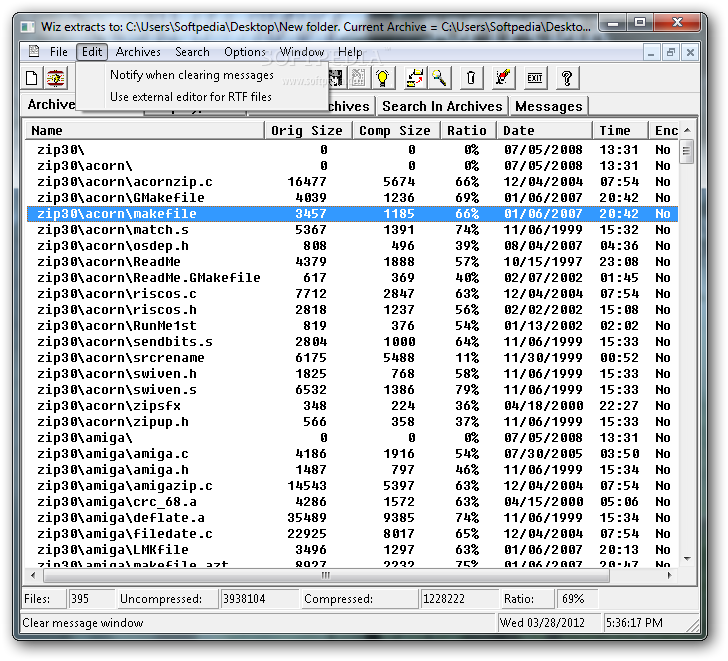Click the Ratio value 69%
The width and height of the screenshot is (728, 661).
click(577, 599)
